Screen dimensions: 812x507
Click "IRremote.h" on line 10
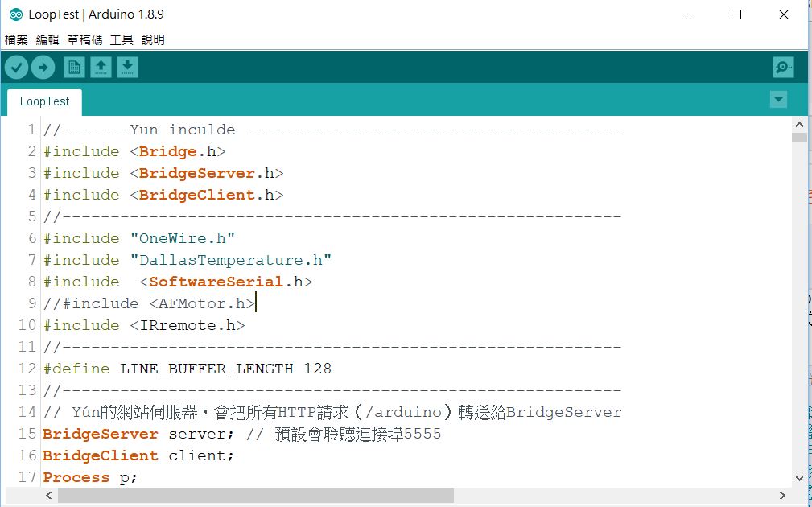[x=188, y=326]
